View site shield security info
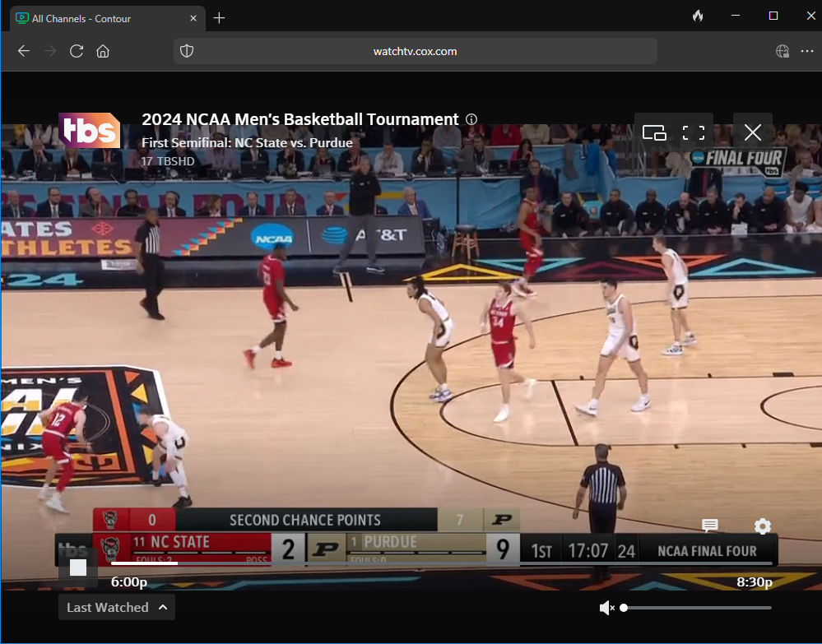The height and width of the screenshot is (644, 822). [187, 51]
